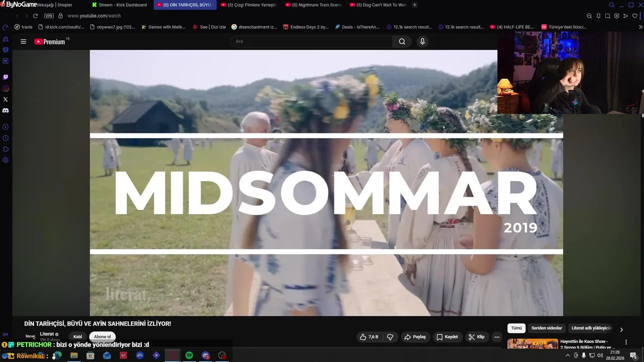Open site info padlock icon
644x362 pixels.
[60, 16]
